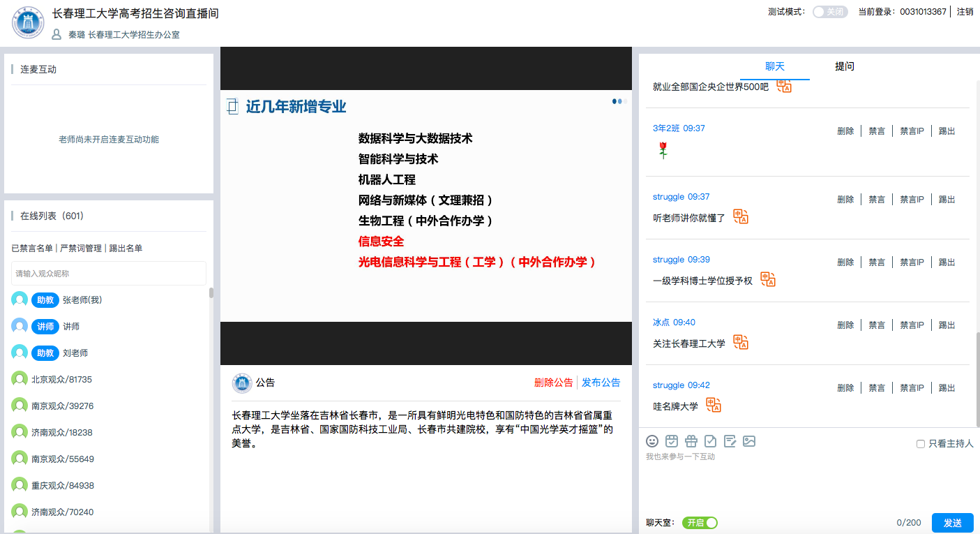Screen dimensions: 980x534
Task: Click the avatar of 南京观众/39276
Action: 20,406
